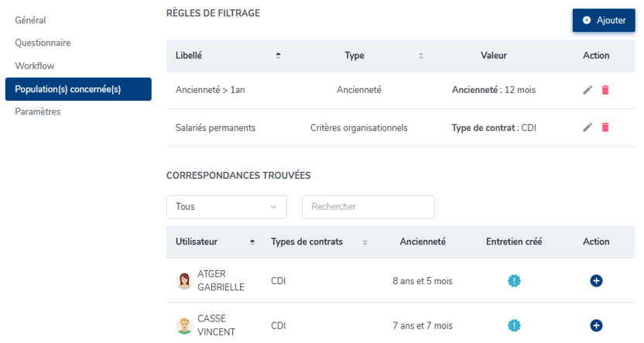This screenshot has height=343, width=644.
Task: Sort matches by Types de contrats
Action: [x=365, y=242]
